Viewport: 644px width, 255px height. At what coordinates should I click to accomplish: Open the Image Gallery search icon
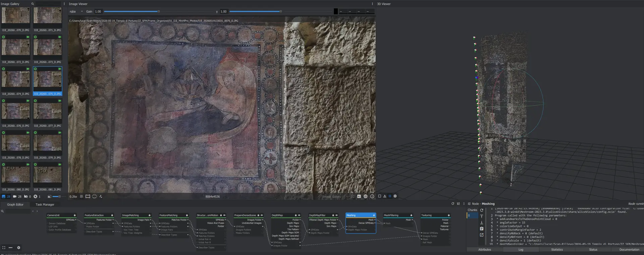click(33, 4)
